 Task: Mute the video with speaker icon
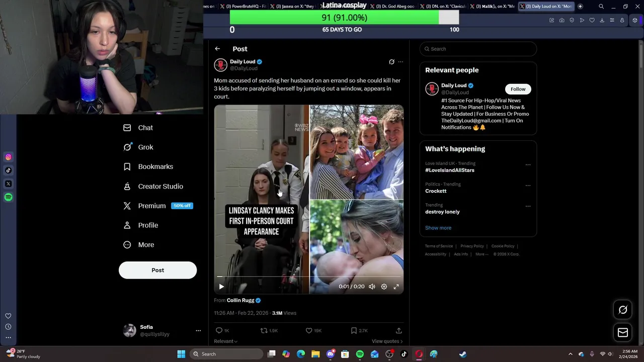point(372,287)
